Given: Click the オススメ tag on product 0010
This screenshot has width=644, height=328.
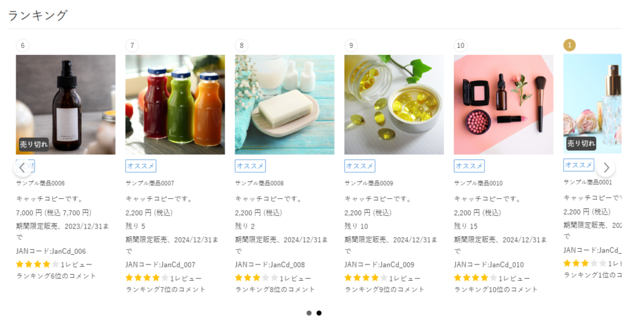Looking at the screenshot, I should click(x=469, y=166).
